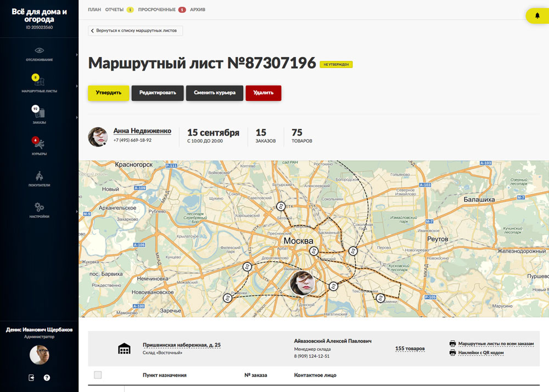Switch to the ОТЧЕТЫ tab

click(114, 10)
